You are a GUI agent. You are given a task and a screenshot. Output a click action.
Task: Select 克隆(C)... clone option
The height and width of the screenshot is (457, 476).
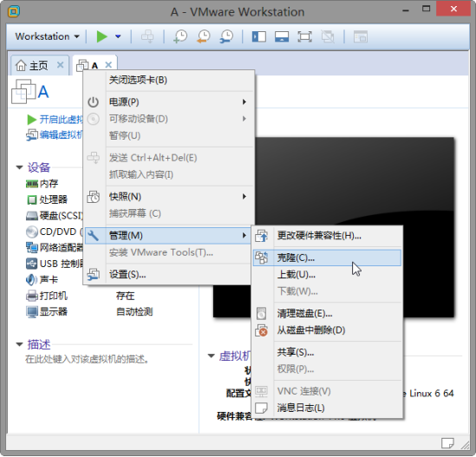(327, 258)
